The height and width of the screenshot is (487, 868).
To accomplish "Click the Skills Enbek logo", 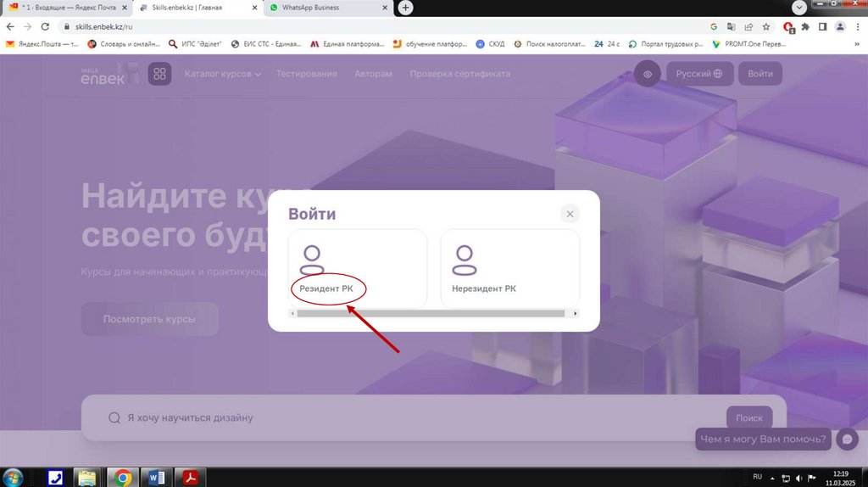I will pos(108,74).
